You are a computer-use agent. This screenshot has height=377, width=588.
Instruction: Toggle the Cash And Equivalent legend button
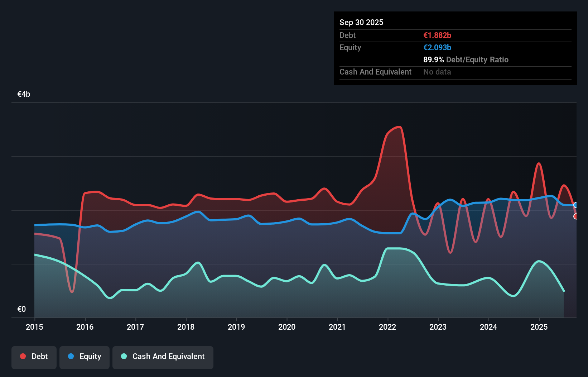point(163,357)
